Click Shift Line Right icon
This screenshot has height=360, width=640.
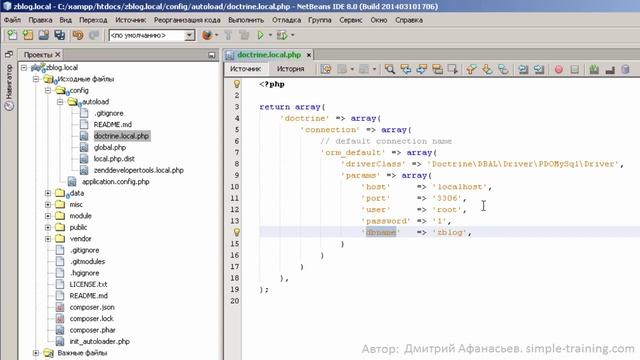coord(539,69)
